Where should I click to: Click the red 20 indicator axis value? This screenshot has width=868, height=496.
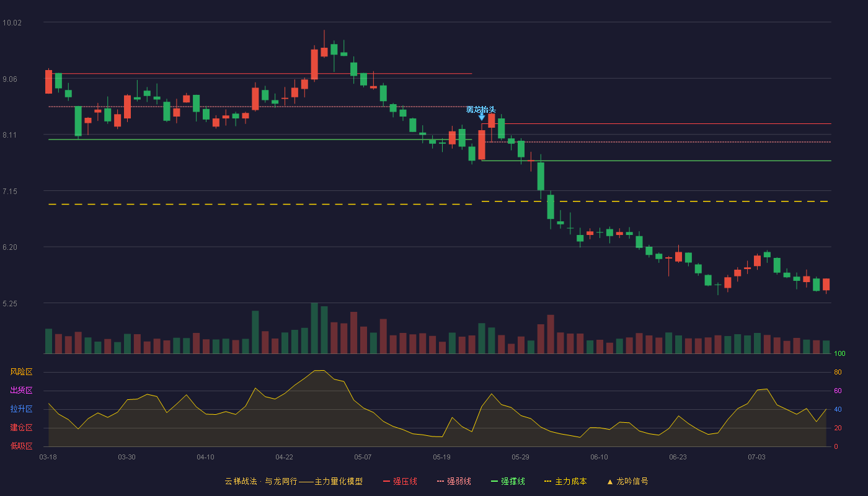(x=838, y=428)
